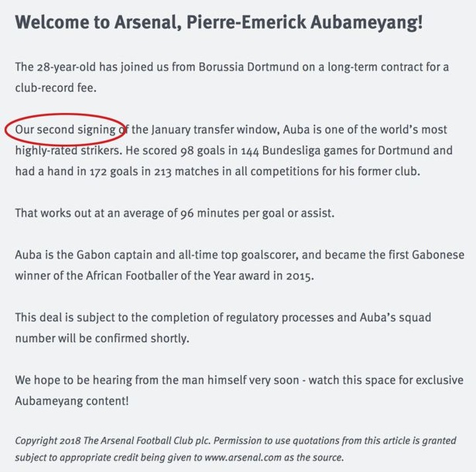
Task: Click 'watch this space for exclusive' text
Action: click(386, 380)
